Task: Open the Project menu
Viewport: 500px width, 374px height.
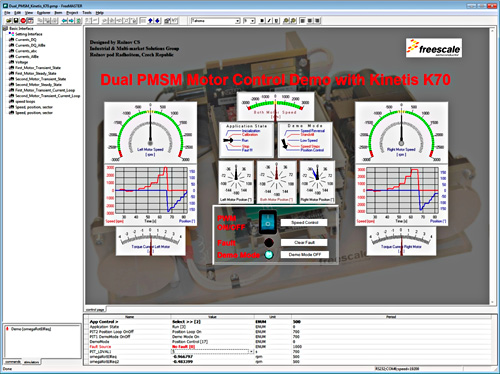Action: pyautogui.click(x=72, y=13)
